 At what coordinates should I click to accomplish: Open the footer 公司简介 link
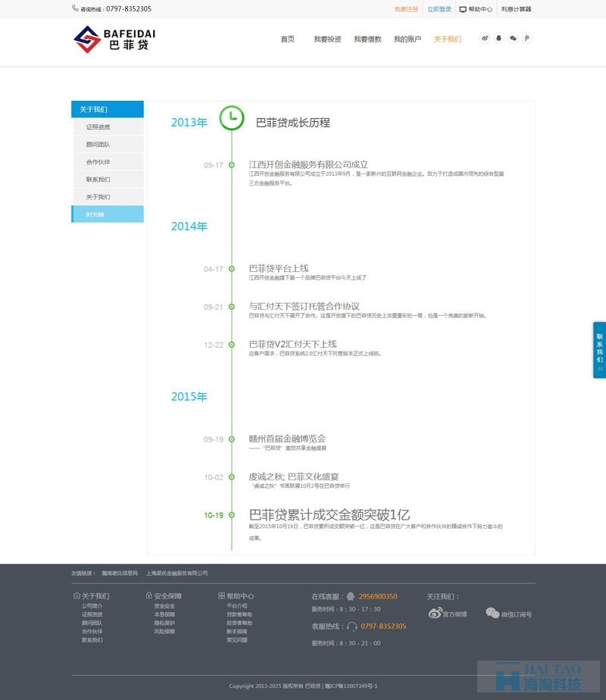pos(92,606)
